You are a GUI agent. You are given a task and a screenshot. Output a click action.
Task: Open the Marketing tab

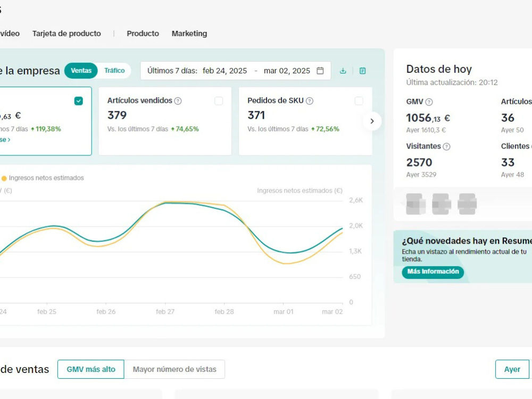pyautogui.click(x=189, y=34)
